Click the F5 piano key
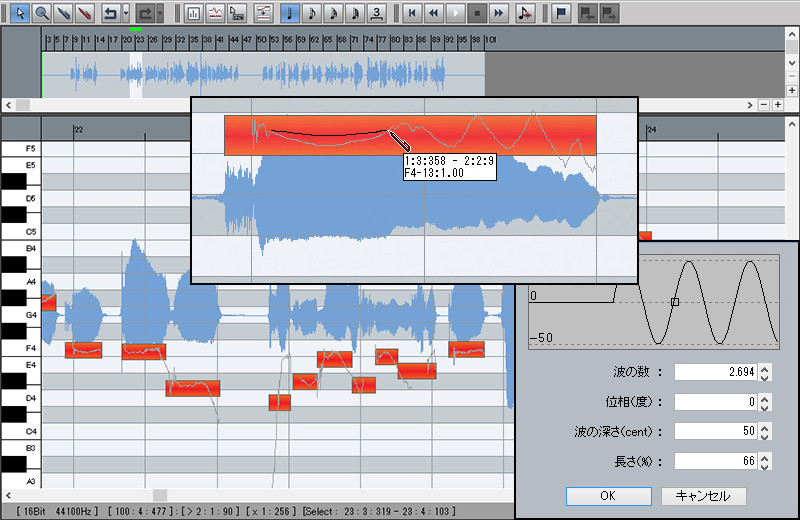The width and height of the screenshot is (800, 520). pos(20,148)
